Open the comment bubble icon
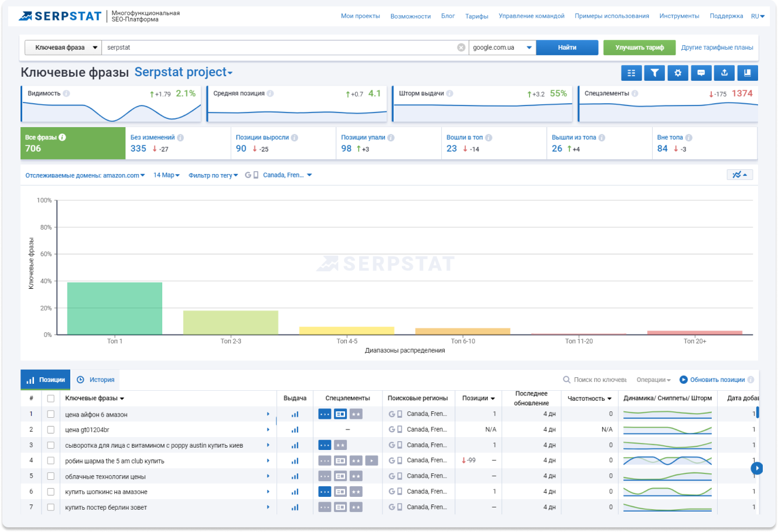This screenshot has height=532, width=778. click(701, 73)
